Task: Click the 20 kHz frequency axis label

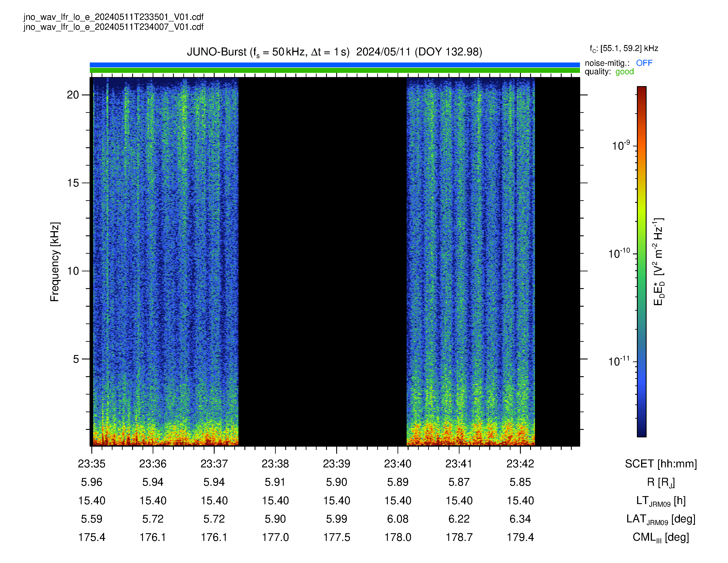Action: pyautogui.click(x=73, y=95)
